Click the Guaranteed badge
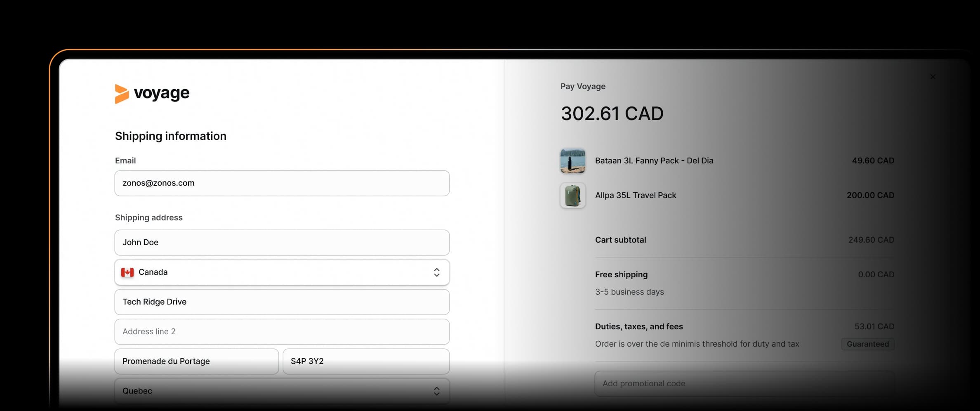This screenshot has height=411, width=980. point(867,344)
